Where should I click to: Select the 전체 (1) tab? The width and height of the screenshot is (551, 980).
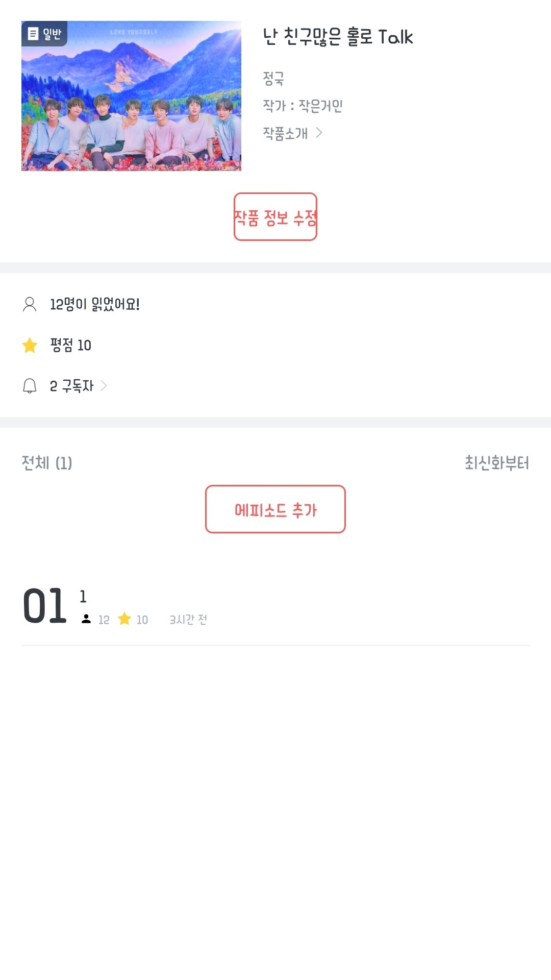click(x=47, y=463)
